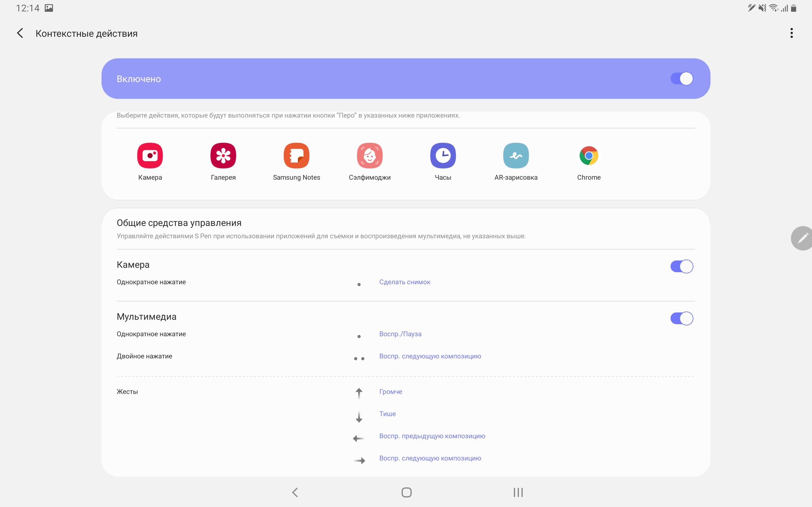
Task: Change the Сделать снимок single press action
Action: 405,282
